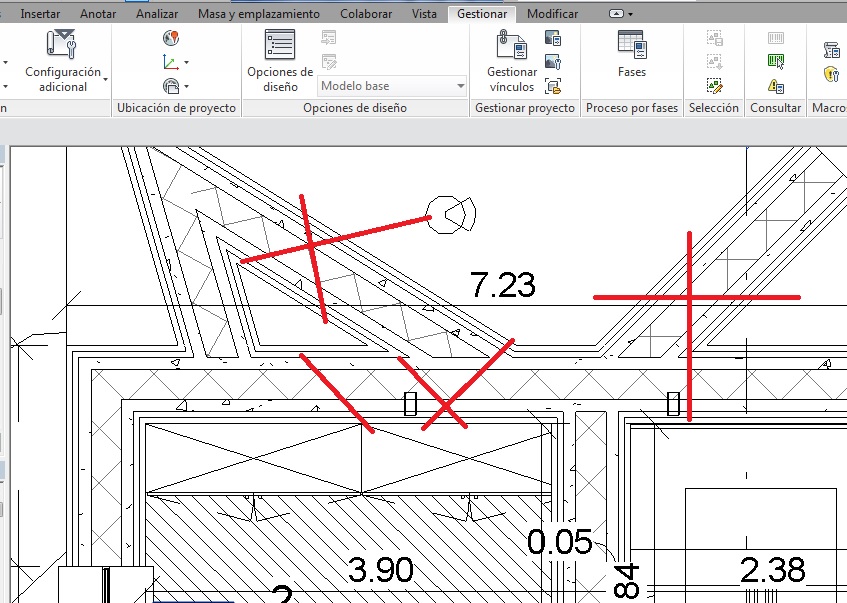Switch to the Insertar tab
The height and width of the screenshot is (603, 847).
click(x=40, y=14)
